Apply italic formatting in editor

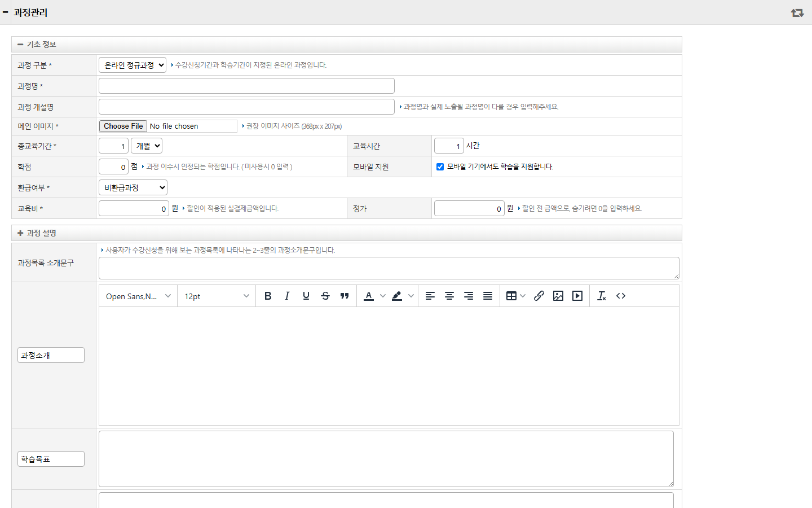coord(287,296)
